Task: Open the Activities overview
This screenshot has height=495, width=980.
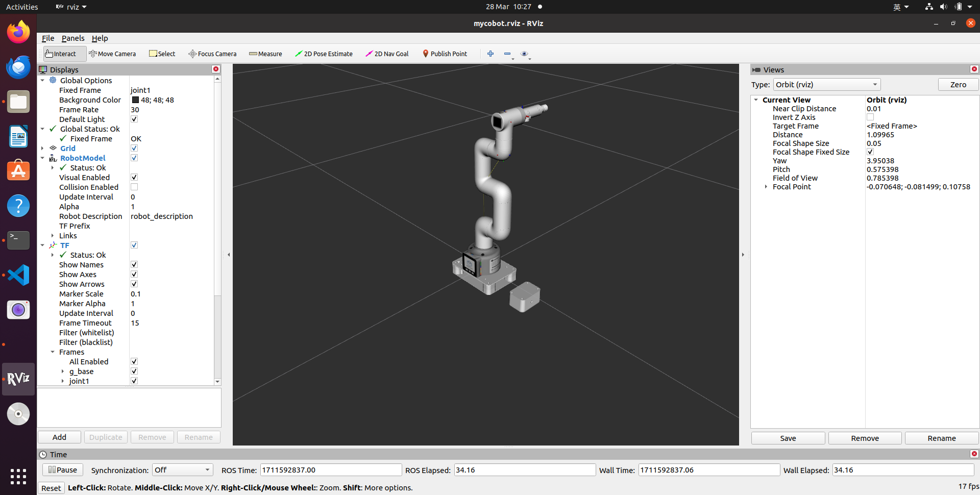Action: [22, 7]
